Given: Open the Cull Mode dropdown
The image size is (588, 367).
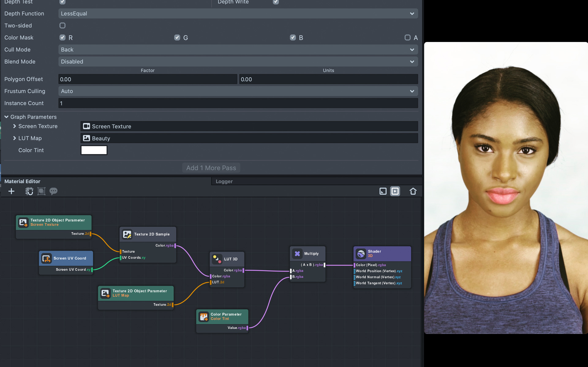Looking at the screenshot, I should coord(238,50).
